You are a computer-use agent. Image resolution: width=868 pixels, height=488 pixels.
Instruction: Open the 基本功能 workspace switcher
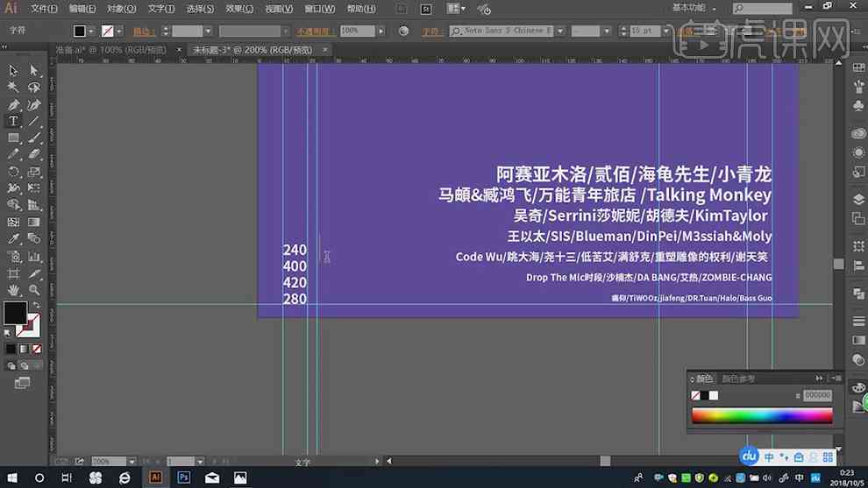(693, 8)
